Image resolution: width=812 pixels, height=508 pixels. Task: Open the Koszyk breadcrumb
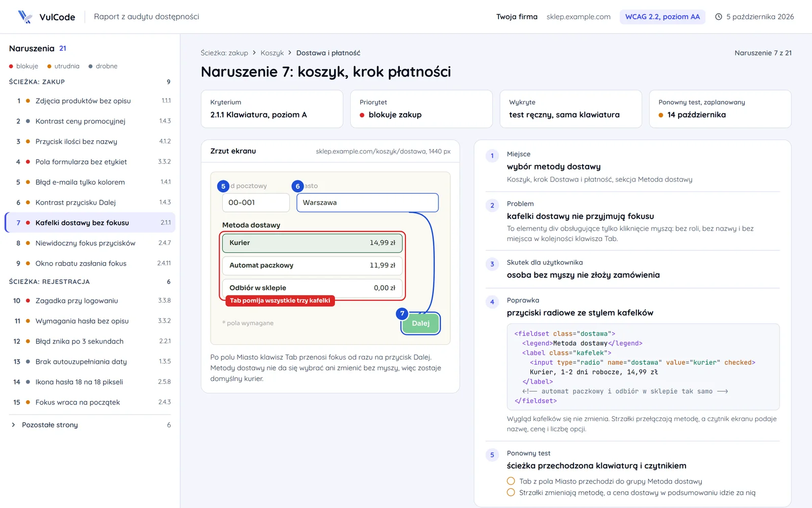pos(272,53)
